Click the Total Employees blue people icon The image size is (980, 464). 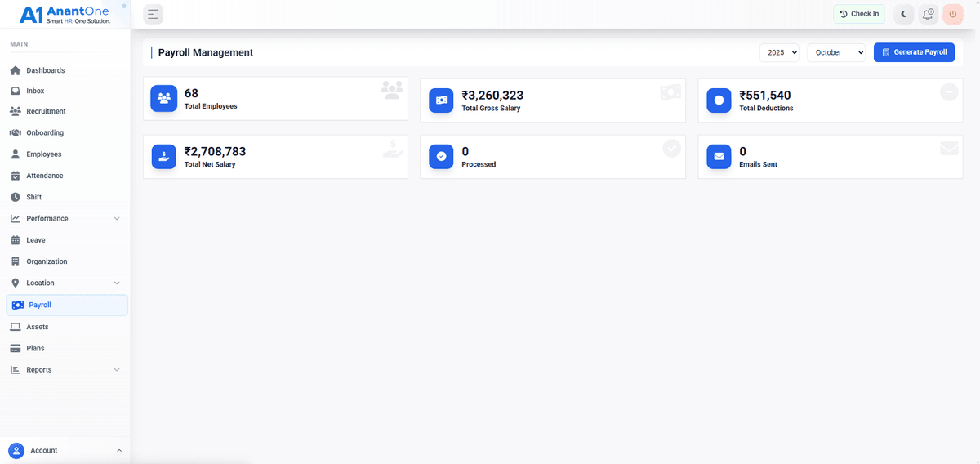tap(164, 98)
